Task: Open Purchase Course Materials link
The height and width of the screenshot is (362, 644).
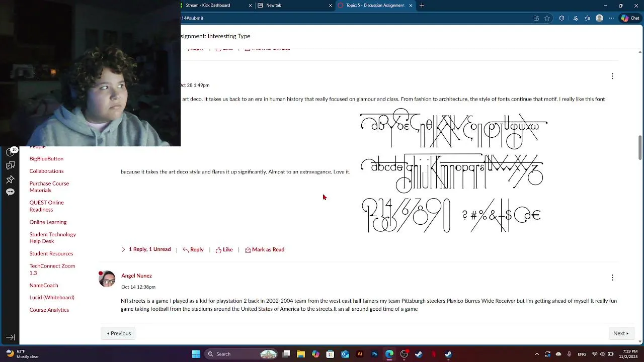Action: pos(49,187)
